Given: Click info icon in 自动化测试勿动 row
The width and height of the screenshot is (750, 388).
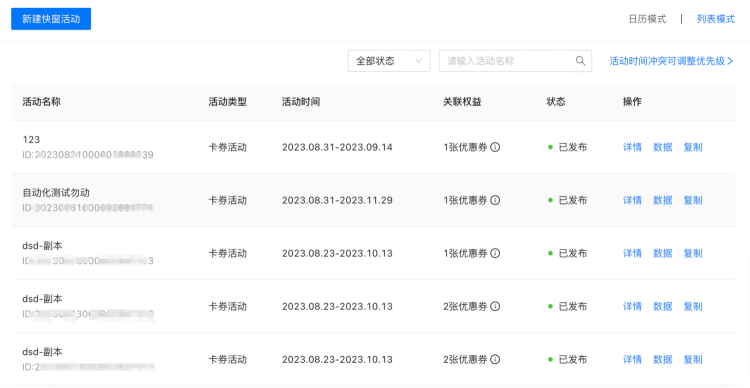Looking at the screenshot, I should [x=496, y=200].
